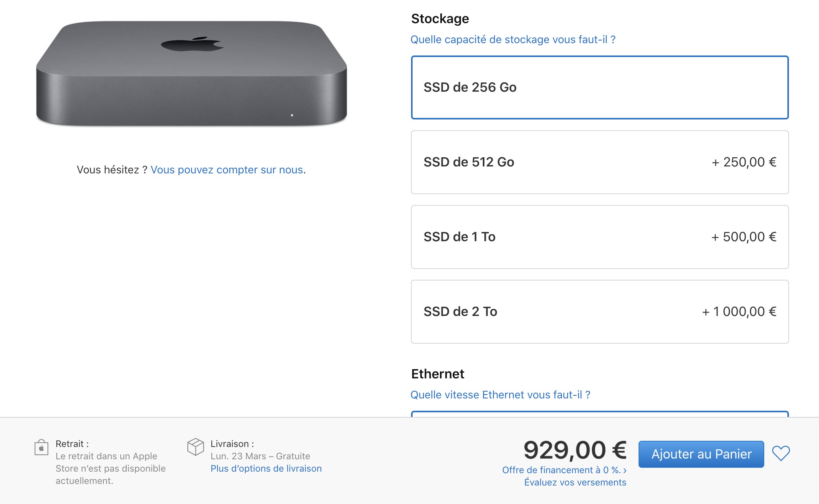The image size is (819, 504).
Task: Click the Stockage section heading
Action: (x=440, y=19)
